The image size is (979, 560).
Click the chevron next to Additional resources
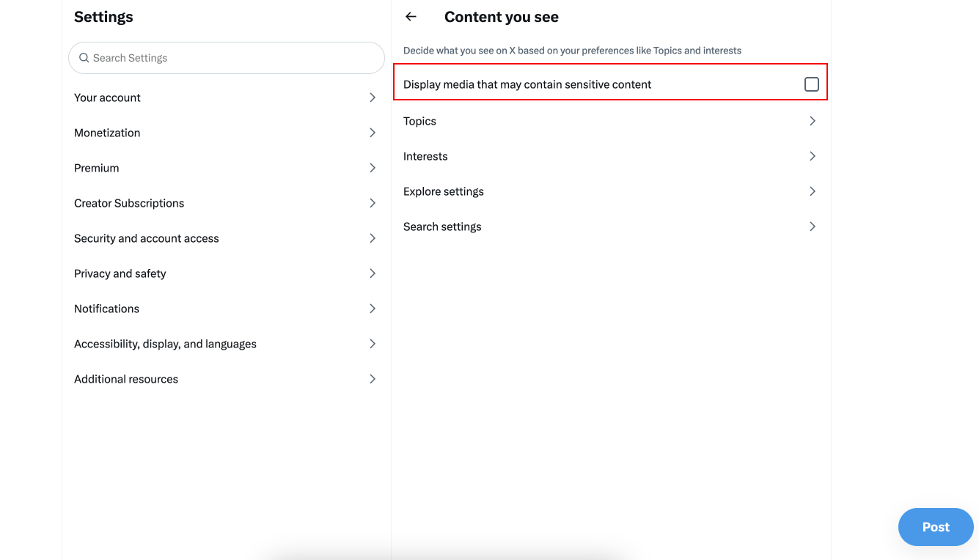click(x=373, y=378)
